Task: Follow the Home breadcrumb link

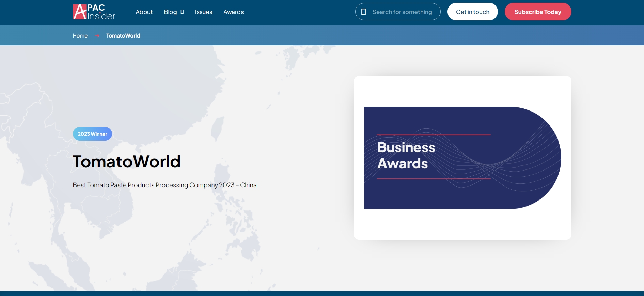Action: point(80,35)
